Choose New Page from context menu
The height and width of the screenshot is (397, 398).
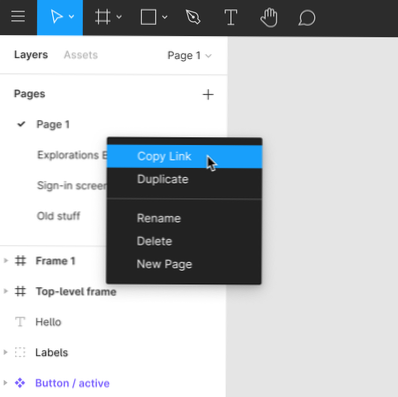click(184, 264)
